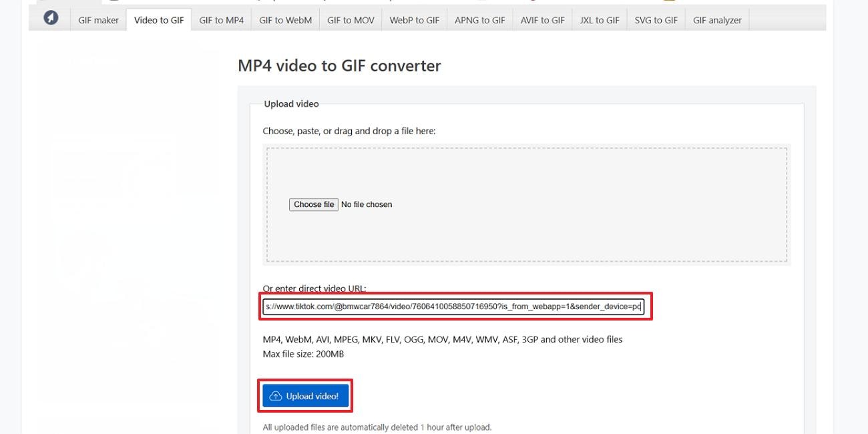Open the GIF to MP4 converter tab
This screenshot has width=868, height=434.
coord(221,20)
